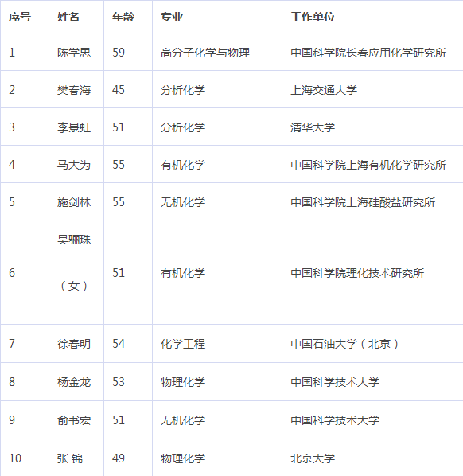
Task: Click the 工作单位 column header
Action: (x=313, y=17)
